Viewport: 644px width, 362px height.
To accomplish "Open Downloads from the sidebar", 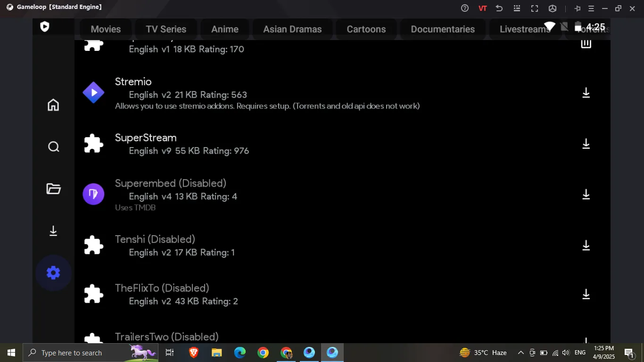I will pos(53,231).
